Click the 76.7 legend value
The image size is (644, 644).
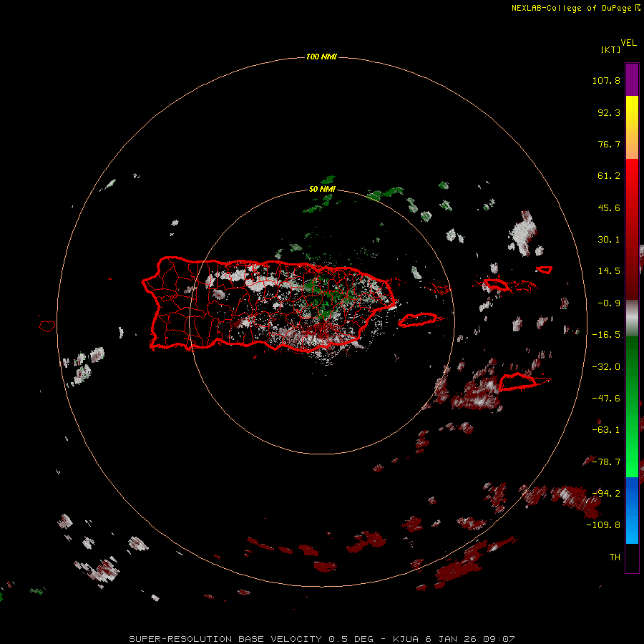point(609,144)
